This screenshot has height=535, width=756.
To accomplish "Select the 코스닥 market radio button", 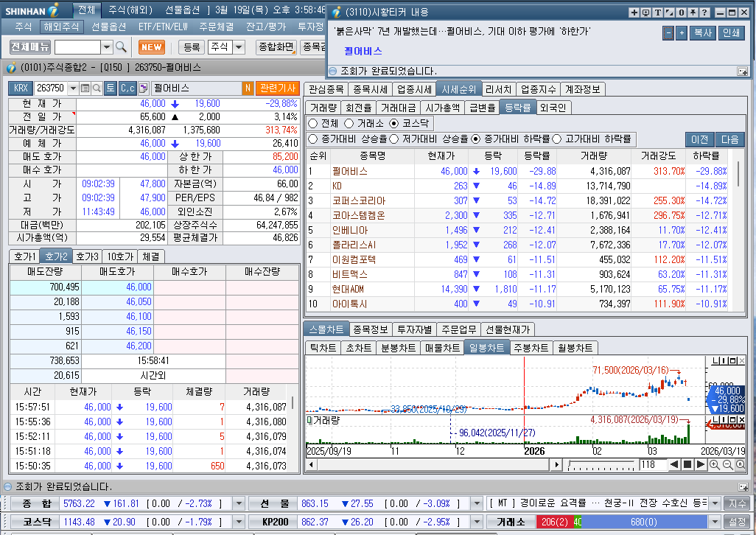I will click(x=394, y=123).
